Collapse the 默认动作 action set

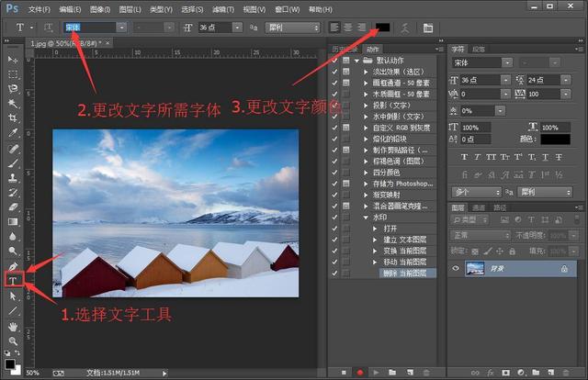click(x=356, y=61)
